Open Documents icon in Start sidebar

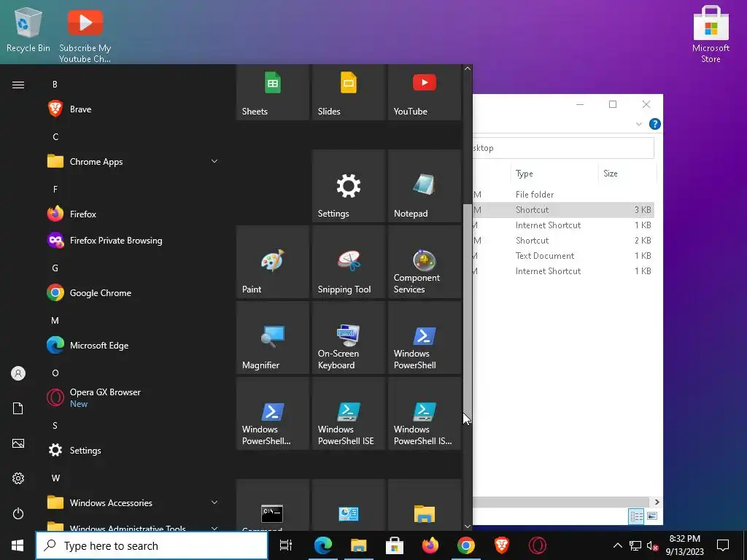18,408
